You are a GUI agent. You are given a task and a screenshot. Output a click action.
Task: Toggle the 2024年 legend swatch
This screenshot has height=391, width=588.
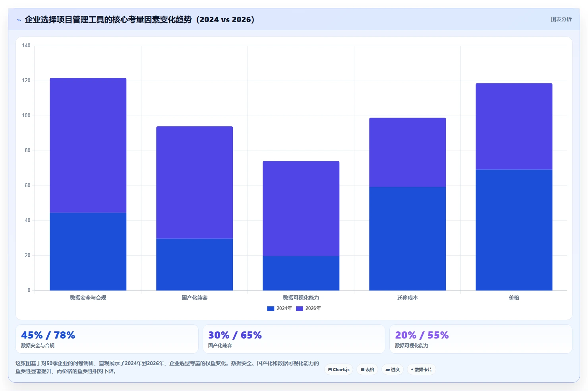(x=271, y=308)
